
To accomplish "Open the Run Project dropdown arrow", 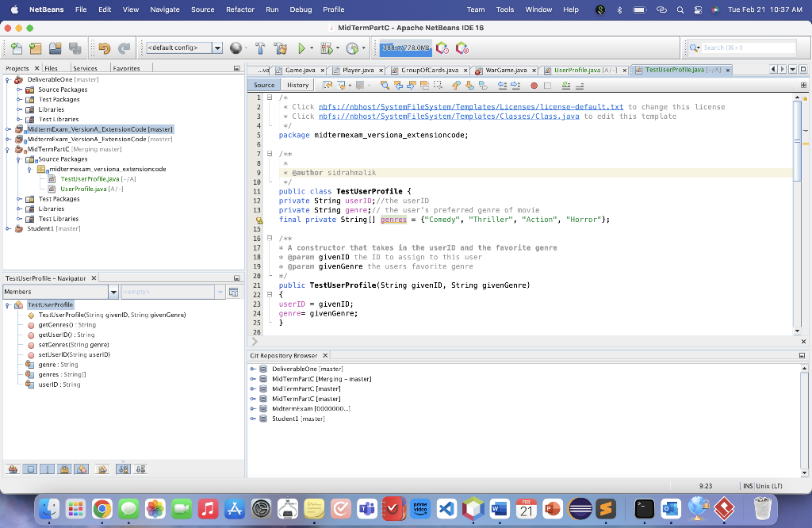I will pos(312,48).
